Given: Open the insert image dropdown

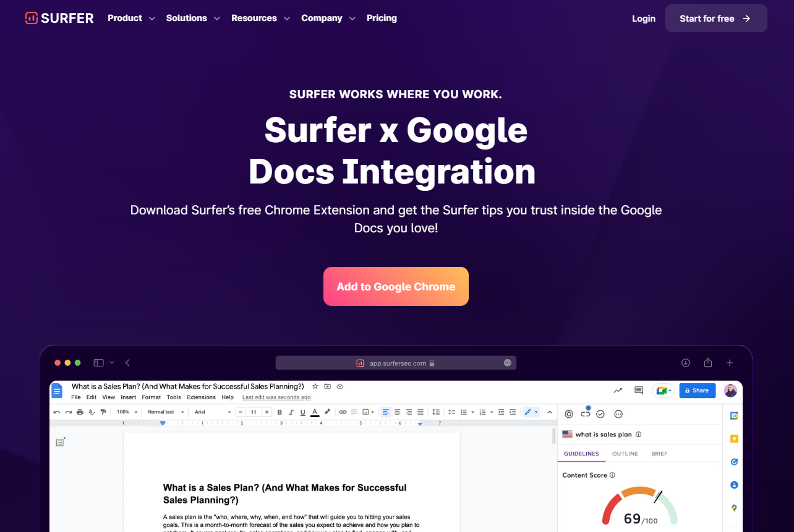Looking at the screenshot, I should click(369, 412).
